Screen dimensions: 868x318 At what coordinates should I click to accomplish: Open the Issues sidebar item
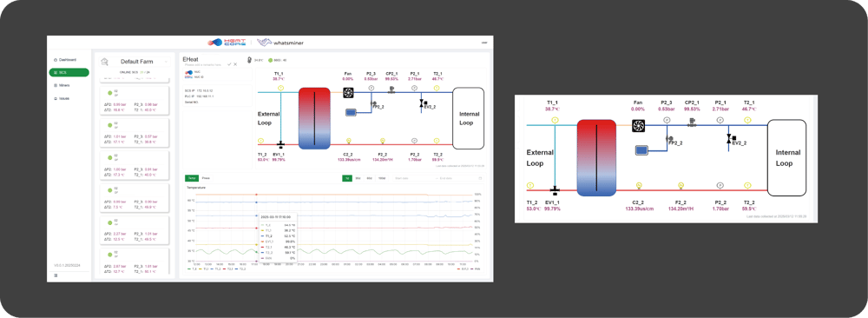(64, 98)
